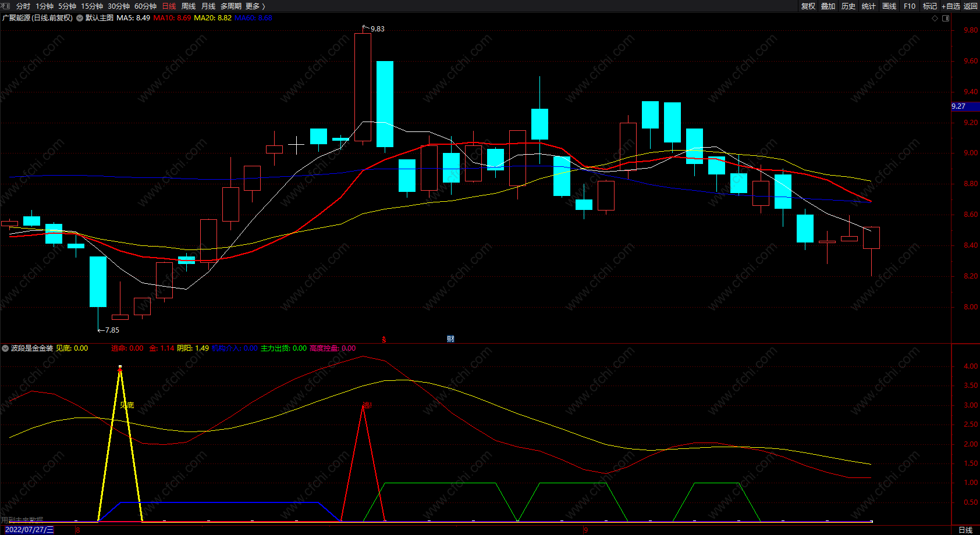Screen dimensions: 980x535
Task: Click the diamond icon above the price axis
Action: 935,18
